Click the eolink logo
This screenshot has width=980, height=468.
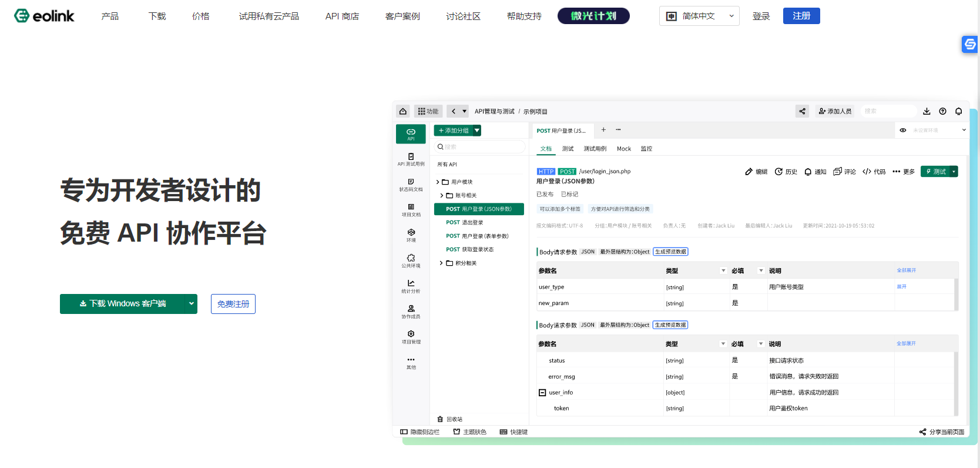tap(45, 16)
